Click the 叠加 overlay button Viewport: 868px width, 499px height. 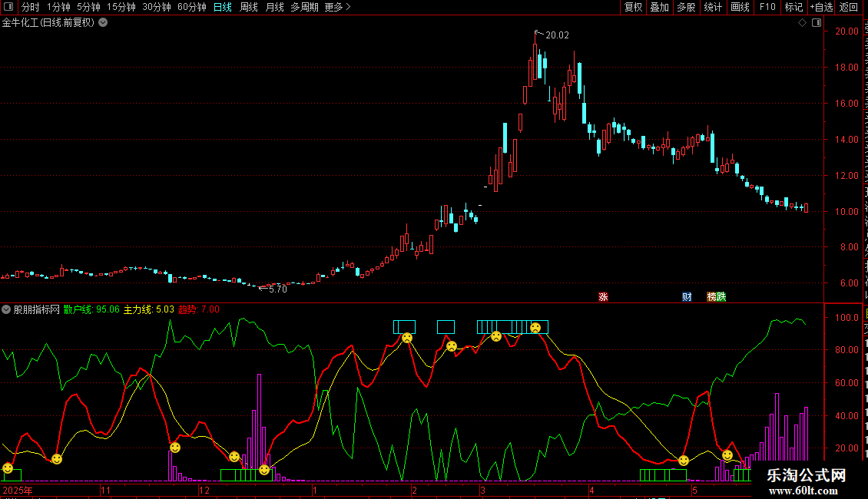(x=659, y=7)
